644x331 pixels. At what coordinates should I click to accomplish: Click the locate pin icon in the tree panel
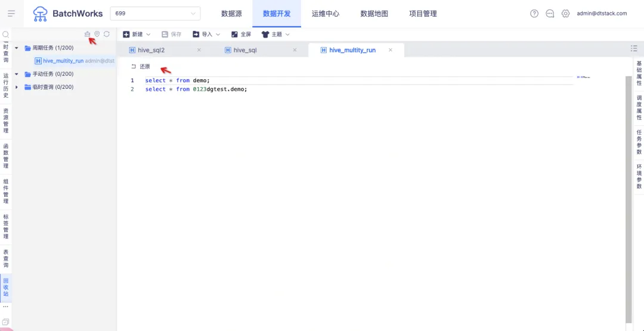tap(97, 34)
